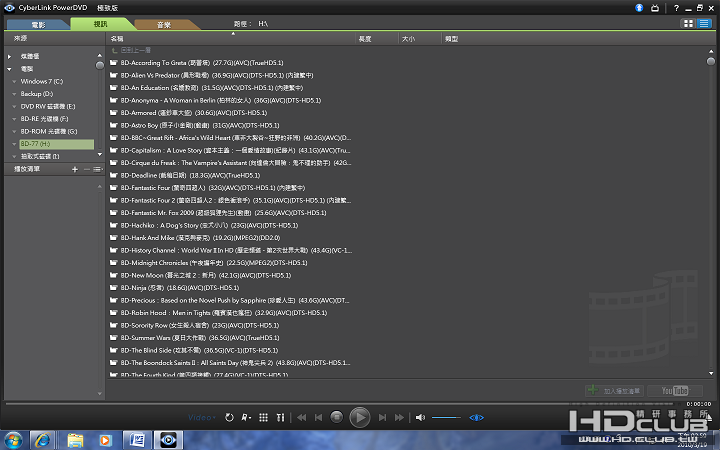Switch to list details view

[703, 23]
